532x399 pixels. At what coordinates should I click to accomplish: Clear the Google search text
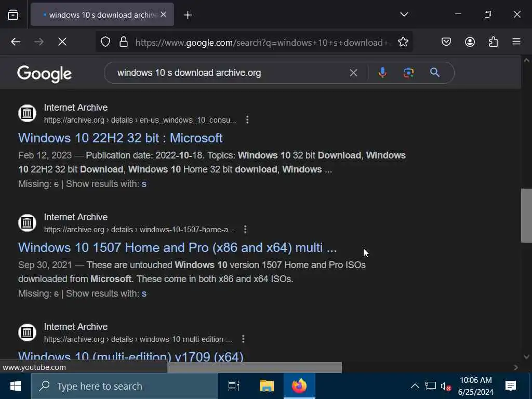[353, 73]
